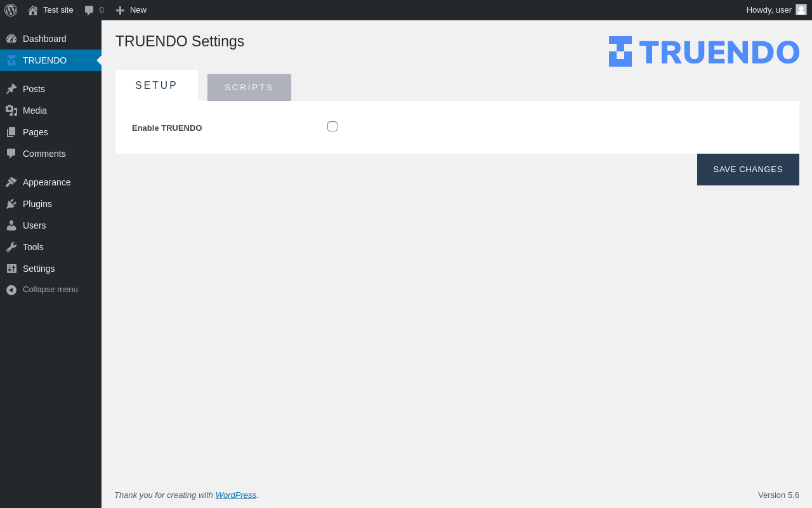Open the Users menu
Screen dimensions: 812x508
click(x=51, y=225)
